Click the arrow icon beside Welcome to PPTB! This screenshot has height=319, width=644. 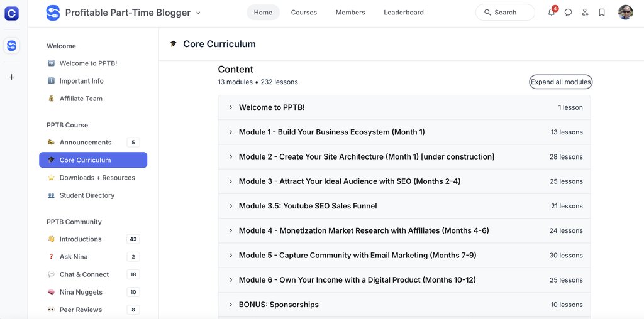point(51,63)
